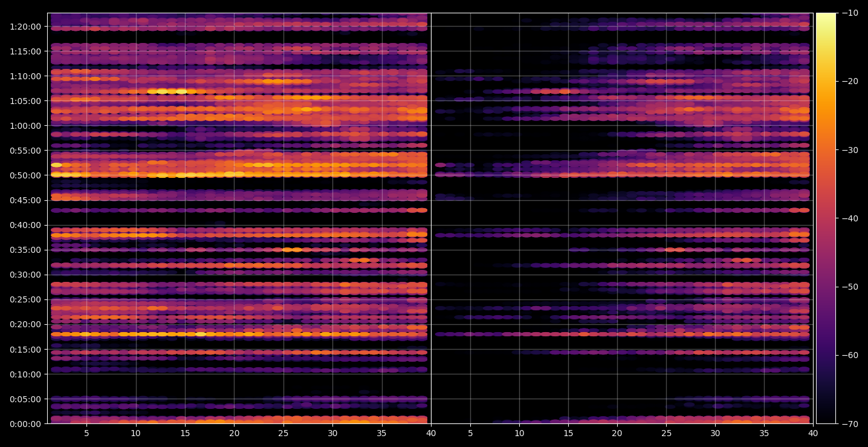
Task: Click x-axis tick 5 under the right heatmap
Action: pos(470,433)
